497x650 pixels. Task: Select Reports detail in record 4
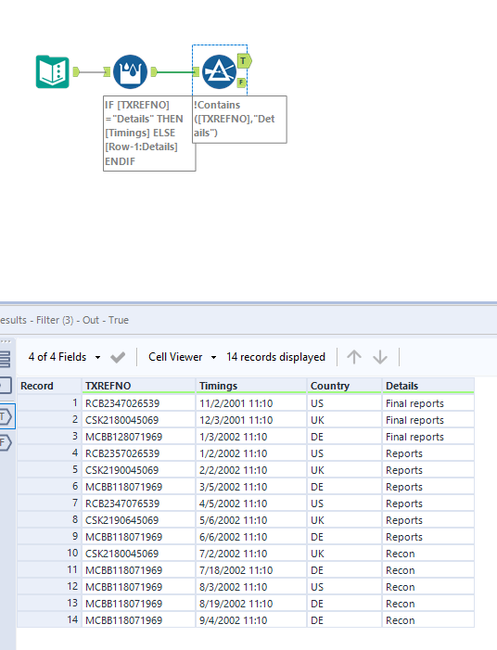428,453
